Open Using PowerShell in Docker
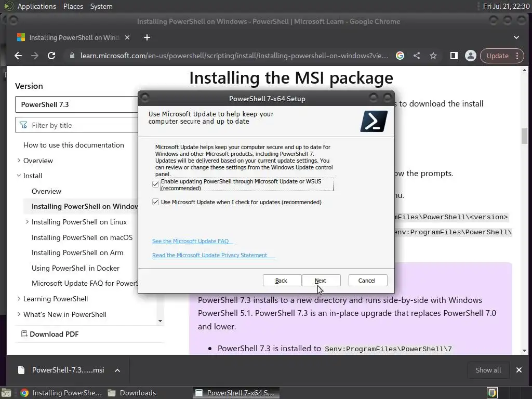532x399 pixels. coord(75,268)
